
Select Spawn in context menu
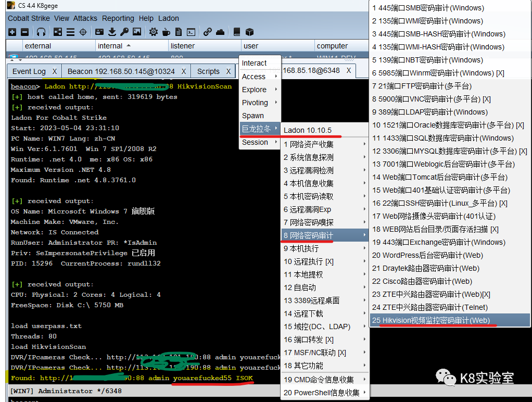click(260, 116)
